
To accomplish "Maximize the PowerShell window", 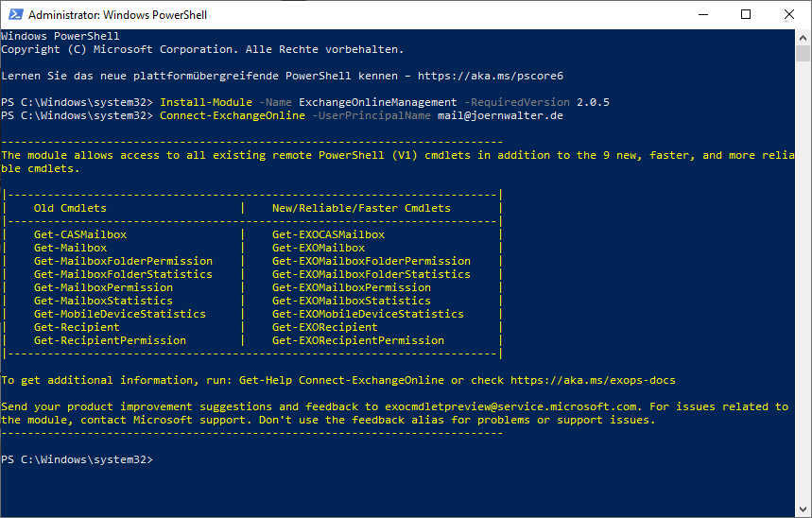I will pos(746,15).
